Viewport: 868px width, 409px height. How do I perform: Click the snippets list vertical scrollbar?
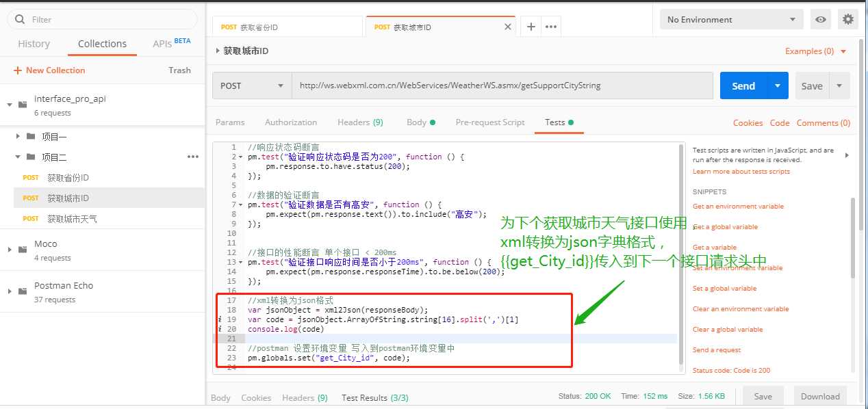click(x=852, y=237)
